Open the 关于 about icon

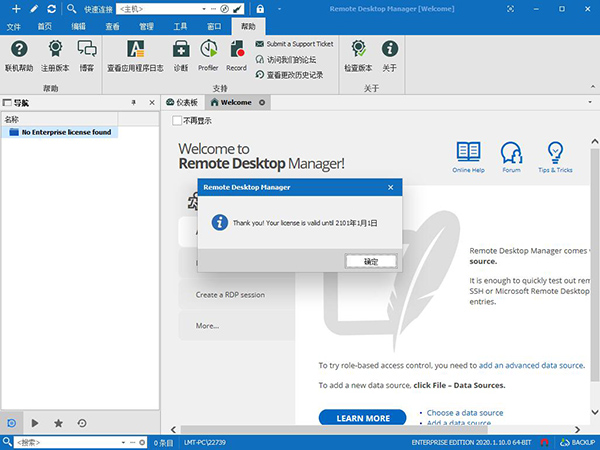pyautogui.click(x=390, y=56)
